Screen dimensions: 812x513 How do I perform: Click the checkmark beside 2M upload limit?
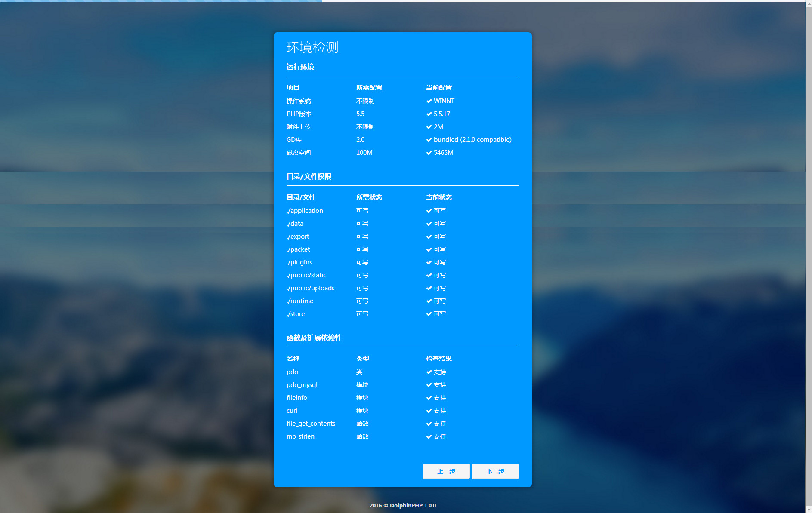[x=429, y=127]
